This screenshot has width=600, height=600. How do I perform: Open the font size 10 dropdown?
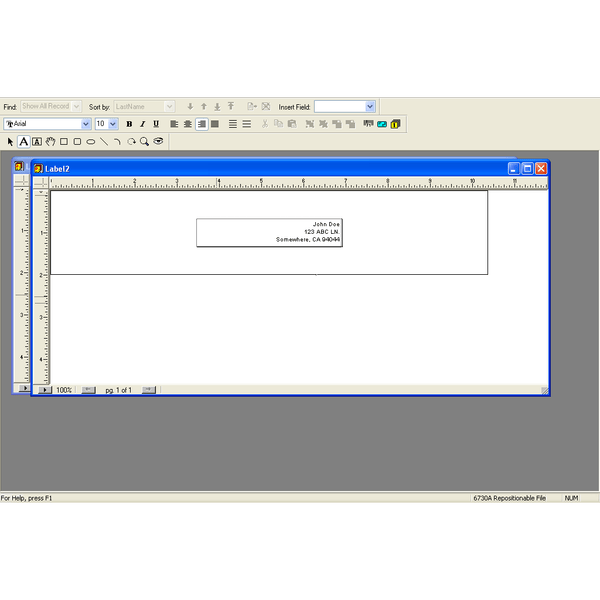pyautogui.click(x=113, y=124)
